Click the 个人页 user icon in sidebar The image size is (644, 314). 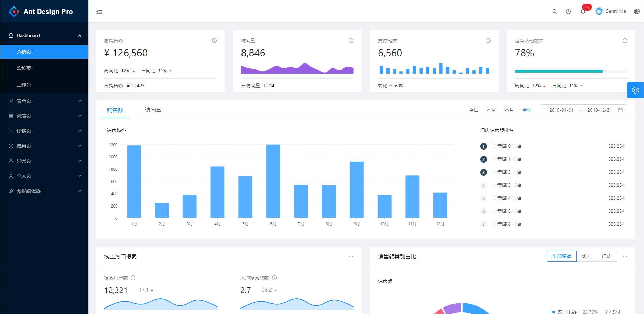click(11, 176)
